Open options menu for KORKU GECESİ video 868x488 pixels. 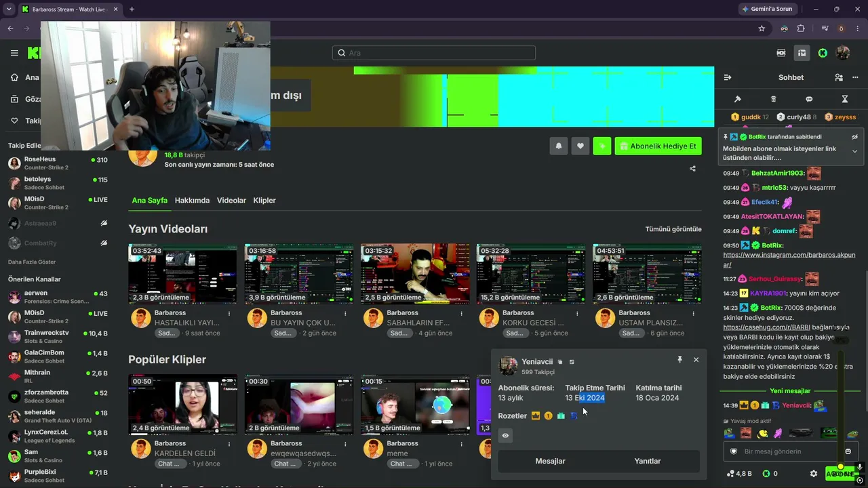tap(577, 313)
